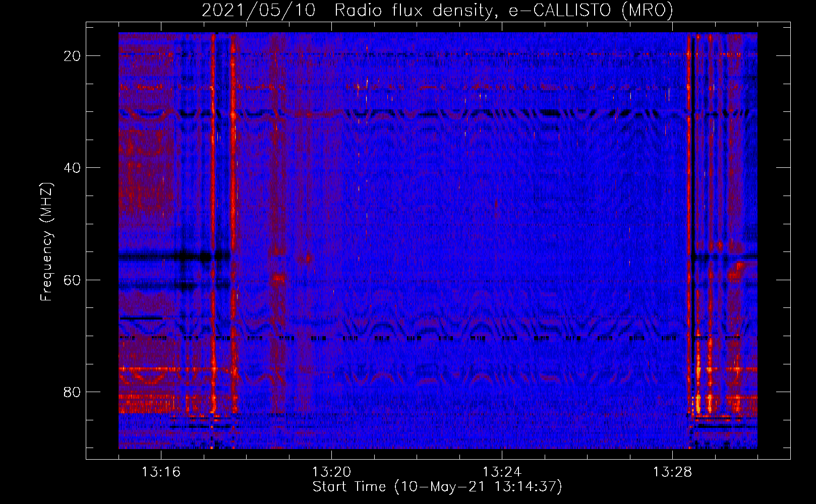The width and height of the screenshot is (816, 504).
Task: Click the 20 MHz frequency tick label
Action: pyautogui.click(x=72, y=56)
